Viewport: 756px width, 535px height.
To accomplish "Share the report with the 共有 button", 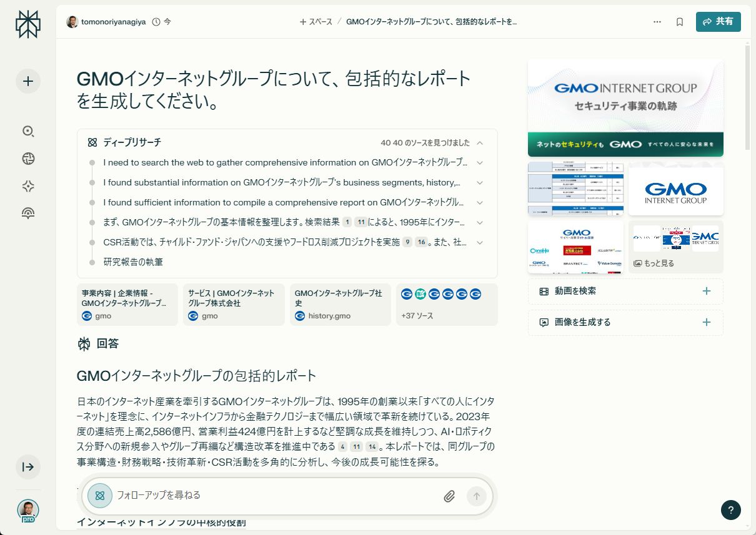I will [x=718, y=21].
